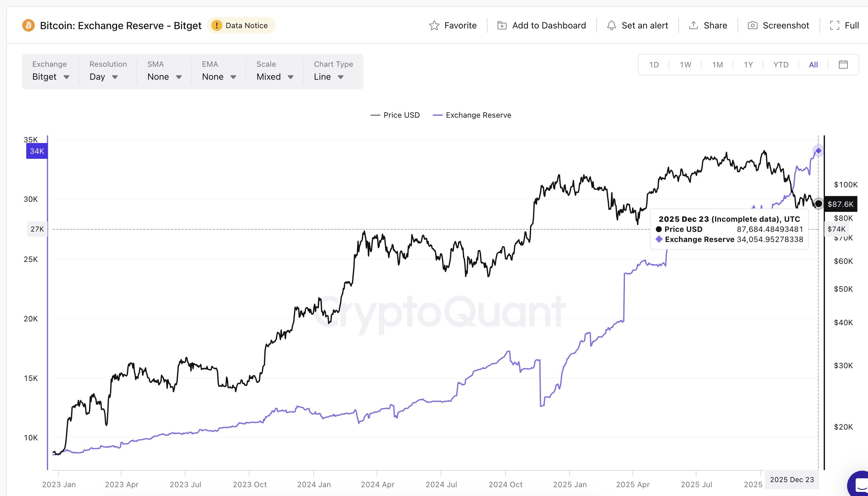Image resolution: width=868 pixels, height=496 pixels.
Task: Switch time range to 1Y
Action: click(748, 65)
